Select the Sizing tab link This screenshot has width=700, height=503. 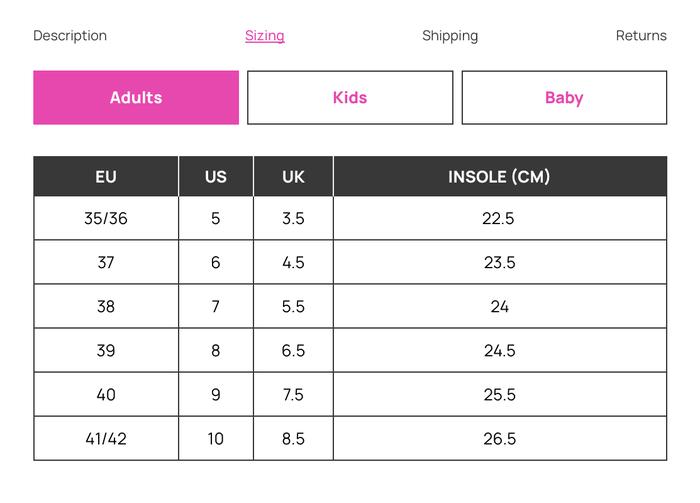pos(265,36)
